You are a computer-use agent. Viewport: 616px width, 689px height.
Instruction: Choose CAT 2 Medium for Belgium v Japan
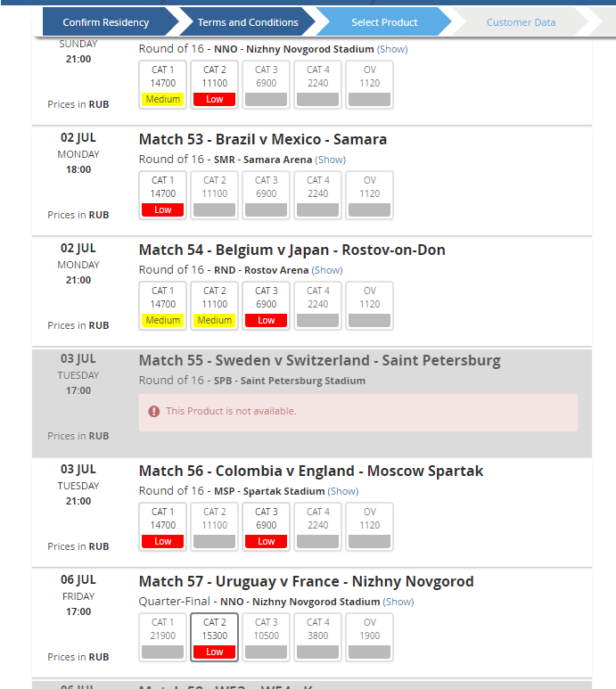pos(215,306)
